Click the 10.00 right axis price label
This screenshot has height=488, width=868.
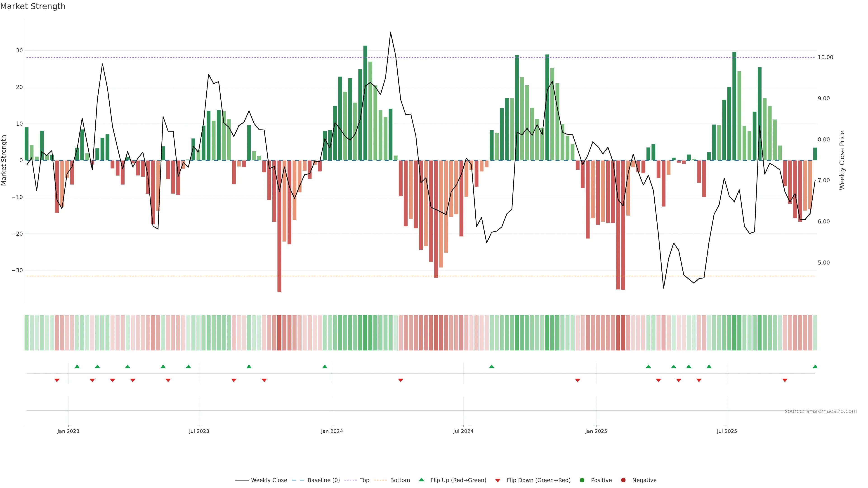[825, 58]
